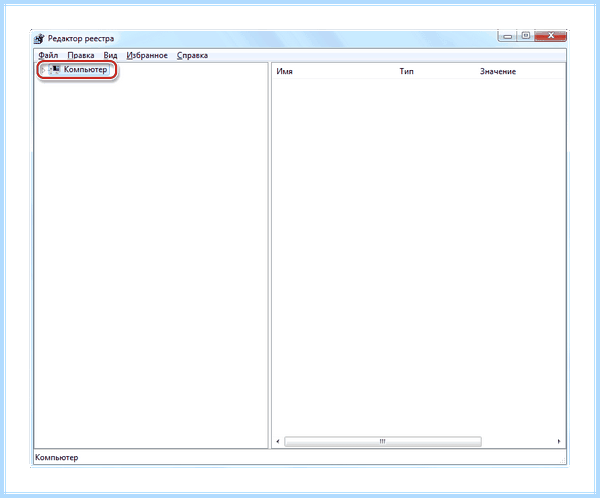Click the Компьютер status bar text
The width and height of the screenshot is (600, 498).
tap(57, 457)
